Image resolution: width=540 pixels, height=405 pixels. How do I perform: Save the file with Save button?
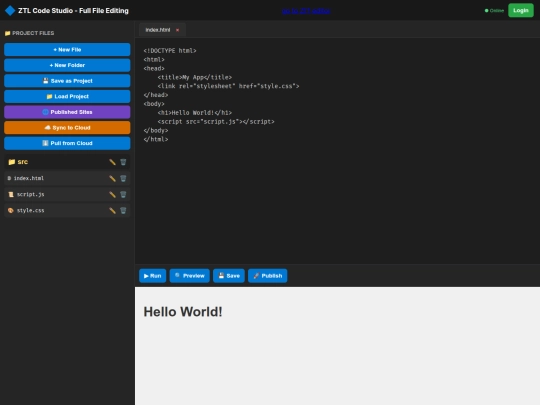pyautogui.click(x=229, y=276)
